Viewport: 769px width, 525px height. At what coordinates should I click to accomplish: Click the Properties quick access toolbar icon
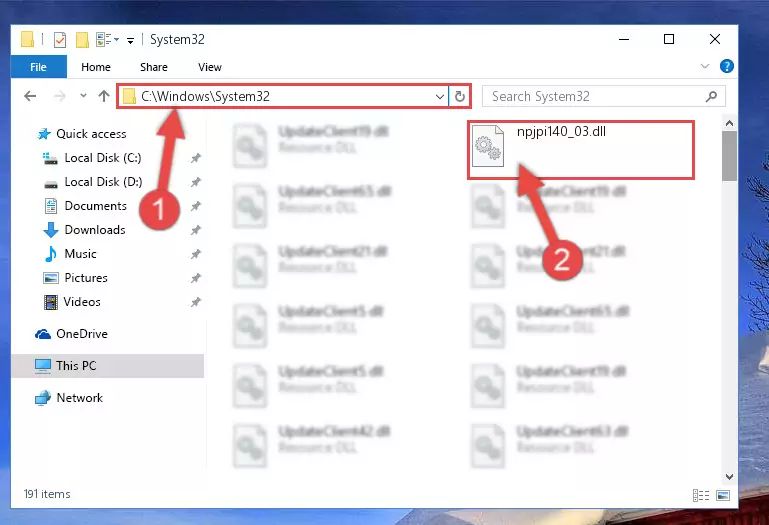pyautogui.click(x=60, y=39)
